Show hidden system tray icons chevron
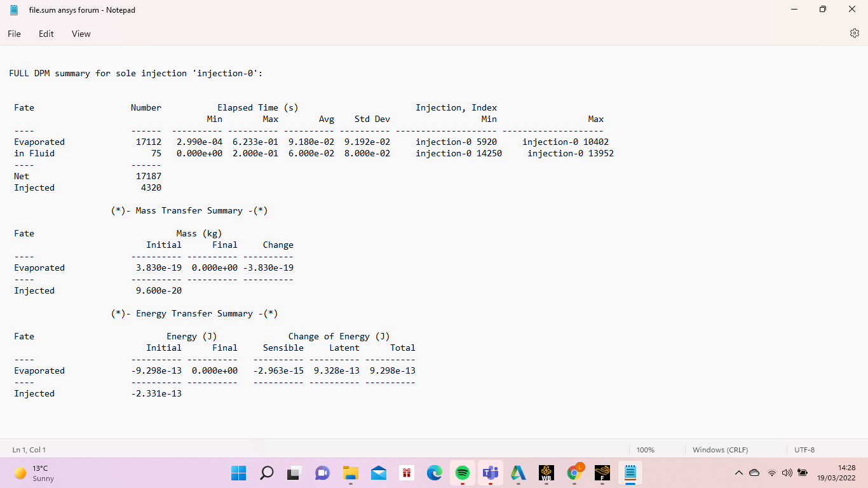Viewport: 868px width, 488px height. click(x=738, y=473)
